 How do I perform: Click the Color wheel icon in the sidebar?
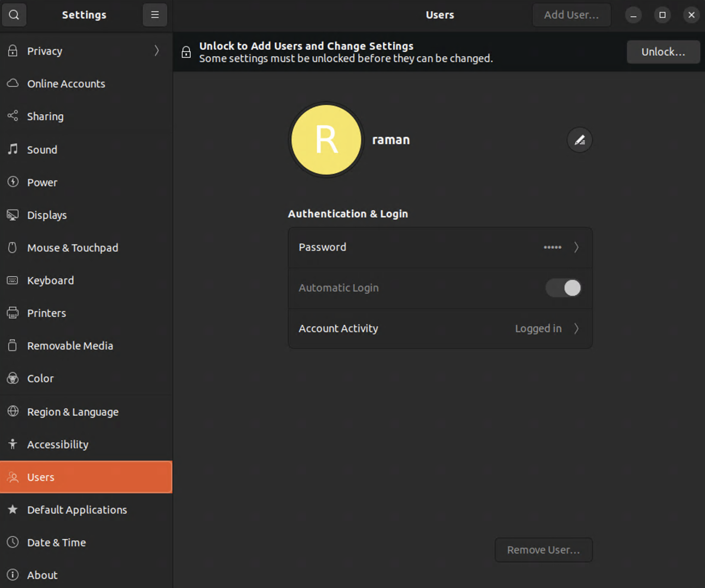[13, 378]
